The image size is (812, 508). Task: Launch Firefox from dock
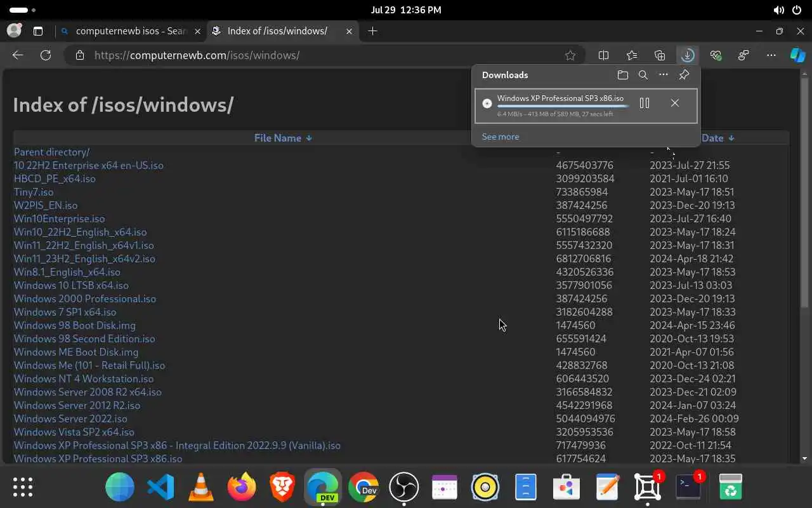click(x=242, y=487)
